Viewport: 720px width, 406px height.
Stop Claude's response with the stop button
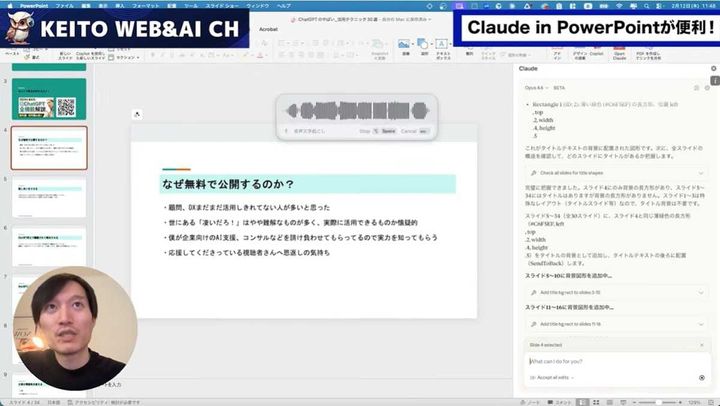click(x=702, y=378)
